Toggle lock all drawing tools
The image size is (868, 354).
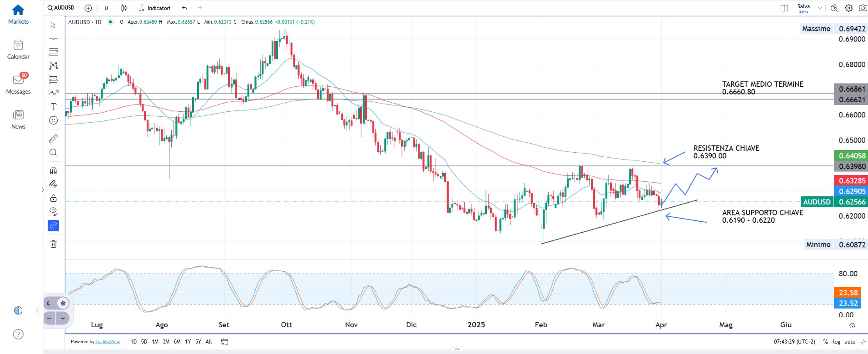pos(53,198)
